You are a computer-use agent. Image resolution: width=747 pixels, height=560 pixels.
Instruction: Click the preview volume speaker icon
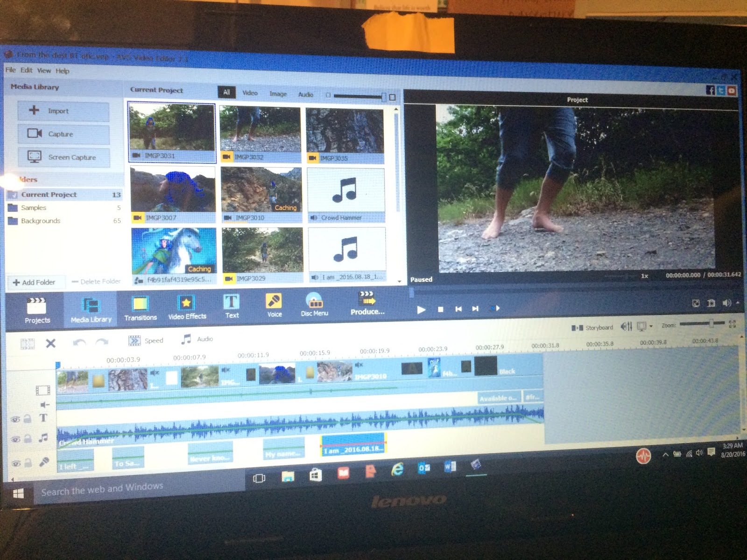pyautogui.click(x=726, y=303)
